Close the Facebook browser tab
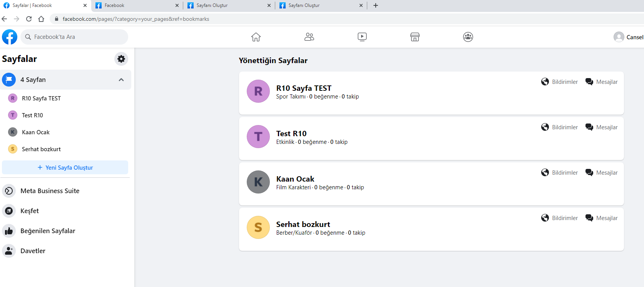Image resolution: width=644 pixels, height=287 pixels. point(177,5)
